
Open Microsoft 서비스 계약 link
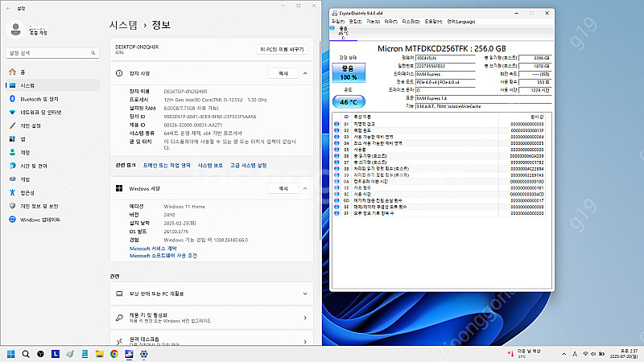point(153,249)
